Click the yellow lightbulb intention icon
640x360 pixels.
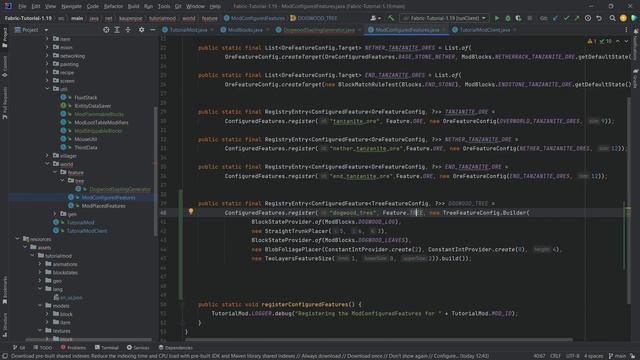(191, 211)
